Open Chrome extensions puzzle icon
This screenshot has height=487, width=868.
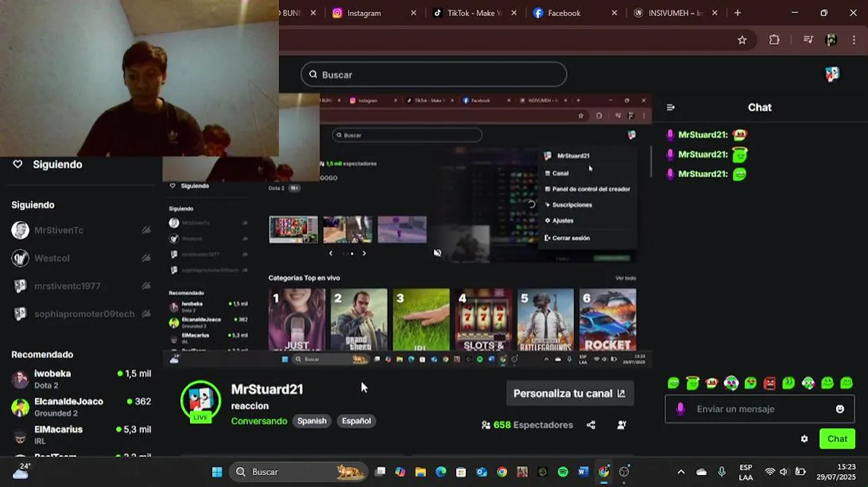(775, 40)
